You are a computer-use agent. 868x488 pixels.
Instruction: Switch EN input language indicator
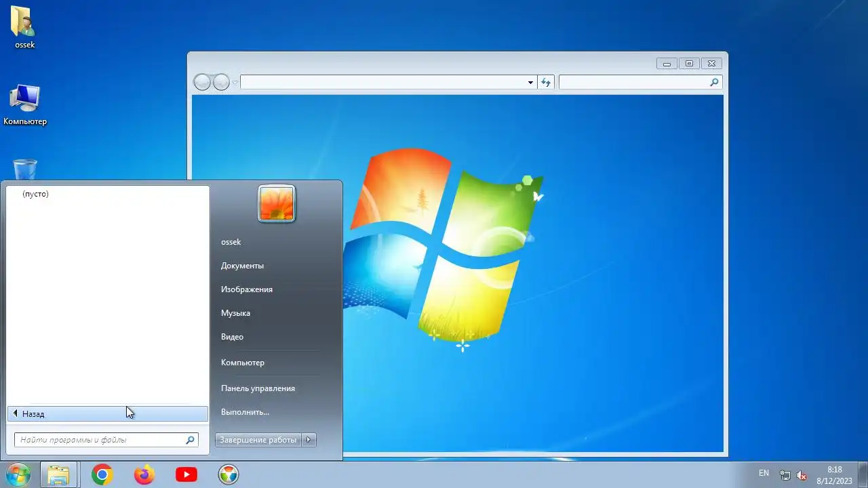pyautogui.click(x=764, y=473)
